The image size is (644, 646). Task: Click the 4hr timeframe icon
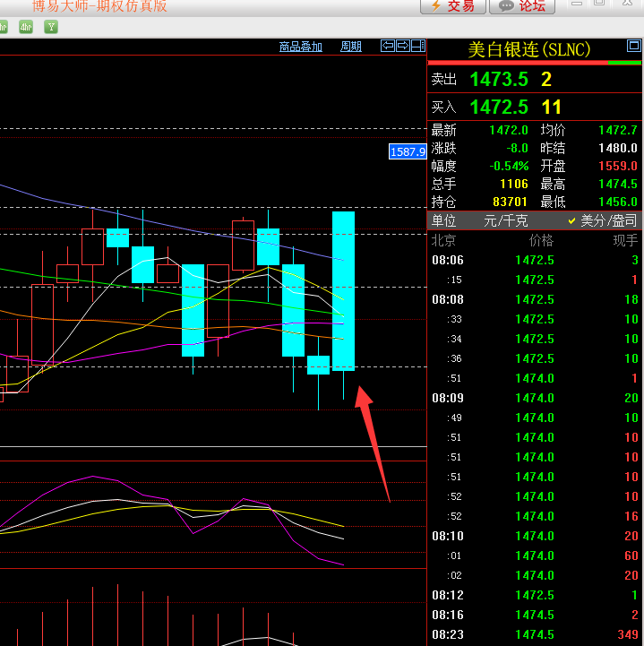[x=26, y=27]
